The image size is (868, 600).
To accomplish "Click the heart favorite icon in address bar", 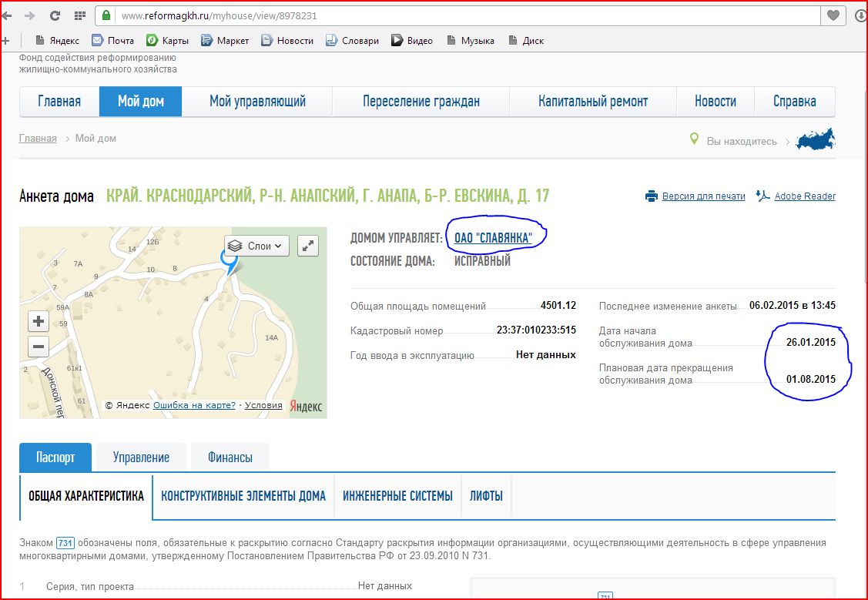I will click(833, 15).
